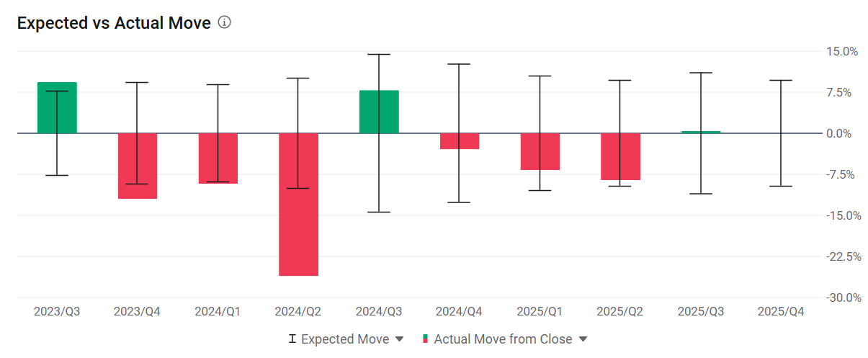Select the red 2024/Q4 bar
The height and width of the screenshot is (358, 868).
click(460, 141)
